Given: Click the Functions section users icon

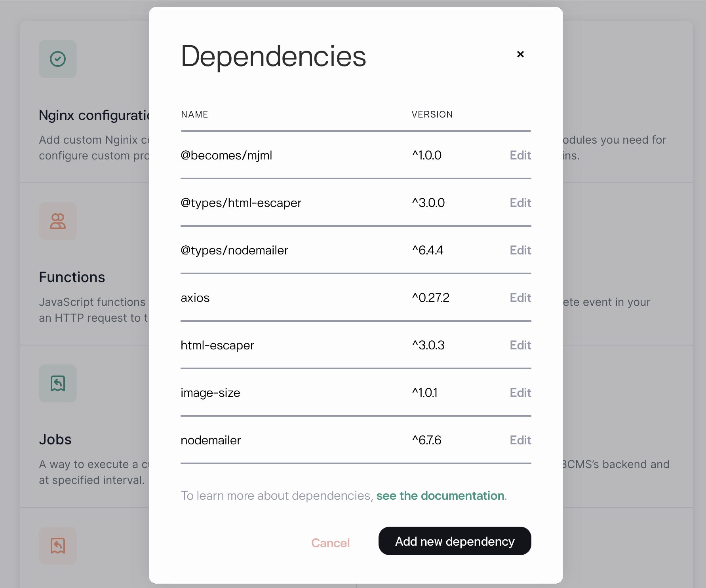Looking at the screenshot, I should 58,221.
